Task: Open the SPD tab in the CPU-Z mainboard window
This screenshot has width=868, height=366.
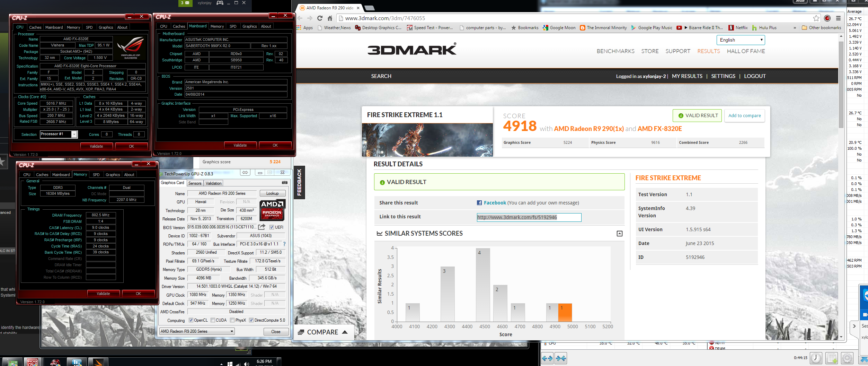Action: tap(233, 26)
